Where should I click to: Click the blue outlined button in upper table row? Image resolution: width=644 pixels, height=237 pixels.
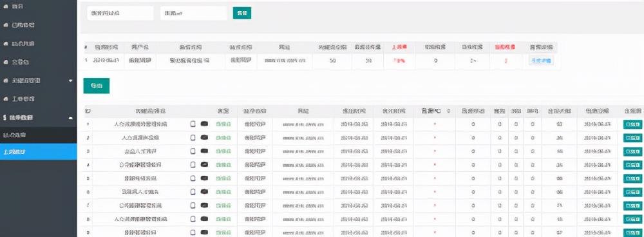[x=541, y=61]
